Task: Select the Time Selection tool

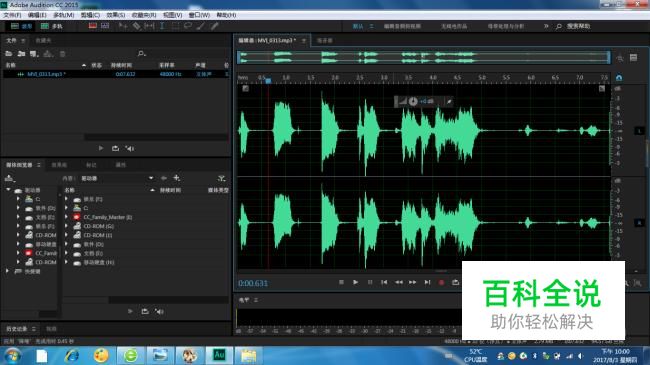Action: click(162, 26)
